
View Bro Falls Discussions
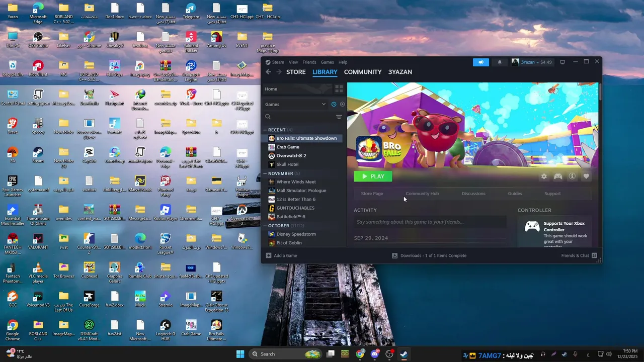point(473,194)
